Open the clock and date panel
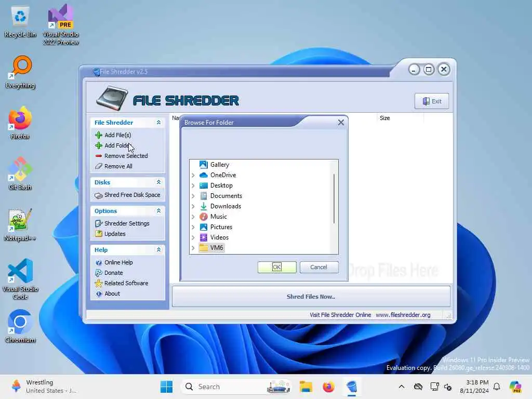532x399 pixels. tap(474, 387)
